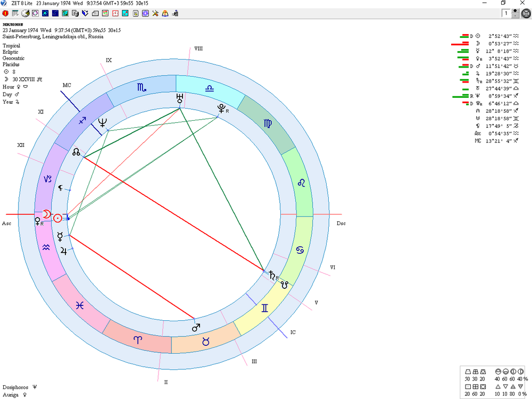The width and height of the screenshot is (532, 399).
Task: Click the red exclamation icon in toolbar
Action: (5, 14)
